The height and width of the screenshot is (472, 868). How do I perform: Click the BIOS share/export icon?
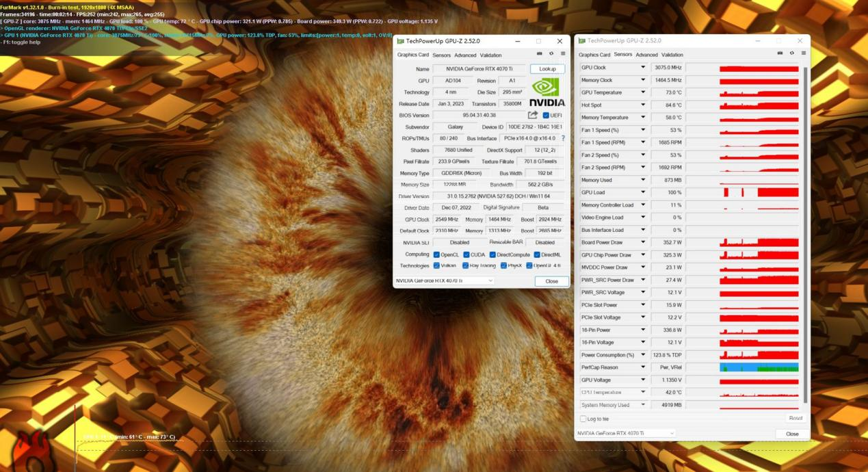(533, 115)
